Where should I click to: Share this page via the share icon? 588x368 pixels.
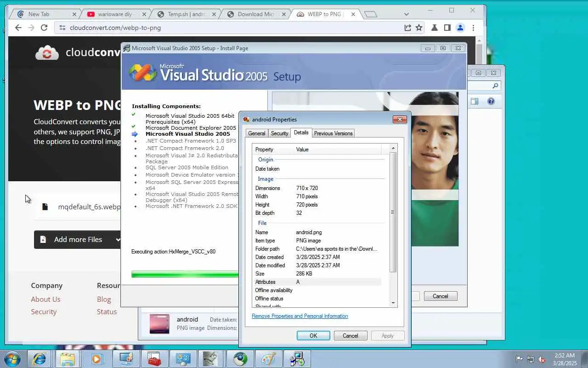coord(407,28)
